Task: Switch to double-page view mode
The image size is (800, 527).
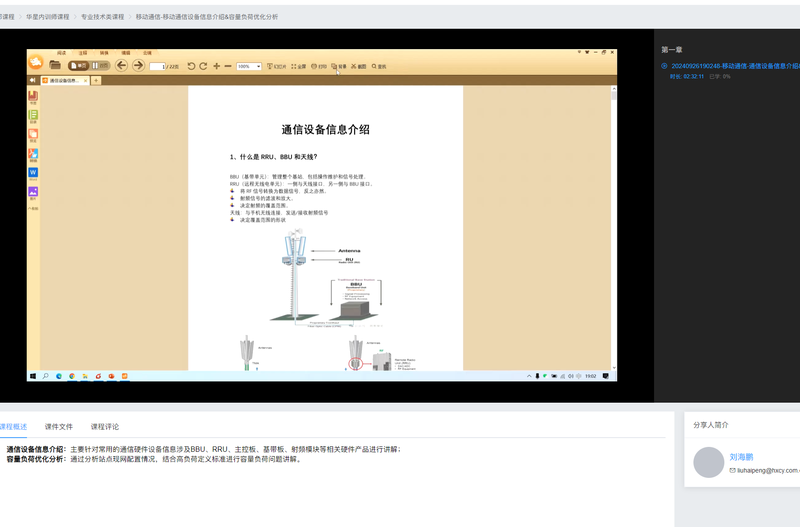Action: pos(100,66)
